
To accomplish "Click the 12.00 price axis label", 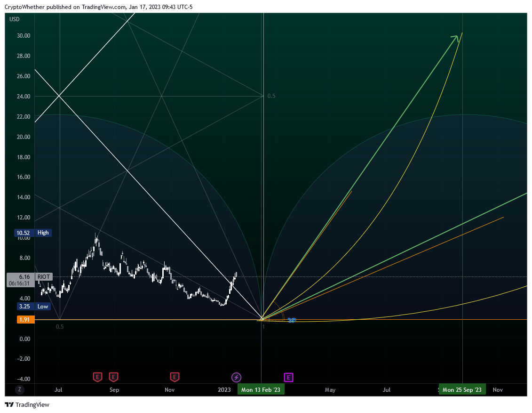I will (x=24, y=218).
